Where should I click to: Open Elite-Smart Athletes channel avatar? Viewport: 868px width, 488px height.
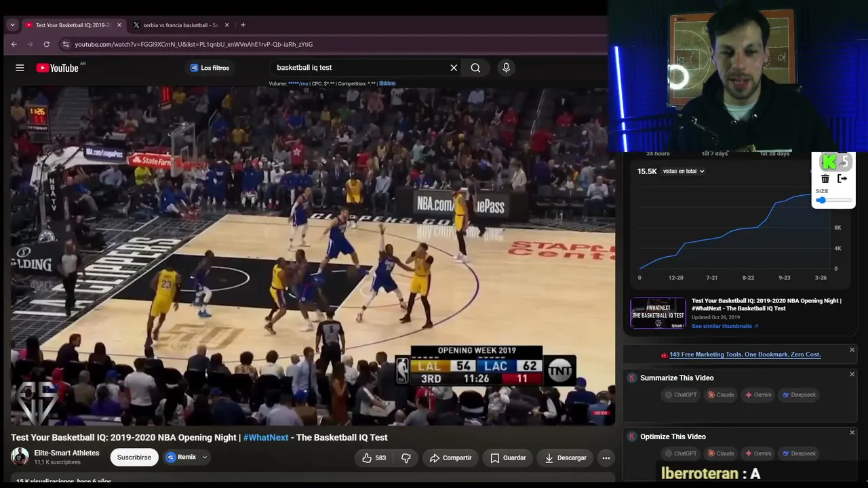20,457
